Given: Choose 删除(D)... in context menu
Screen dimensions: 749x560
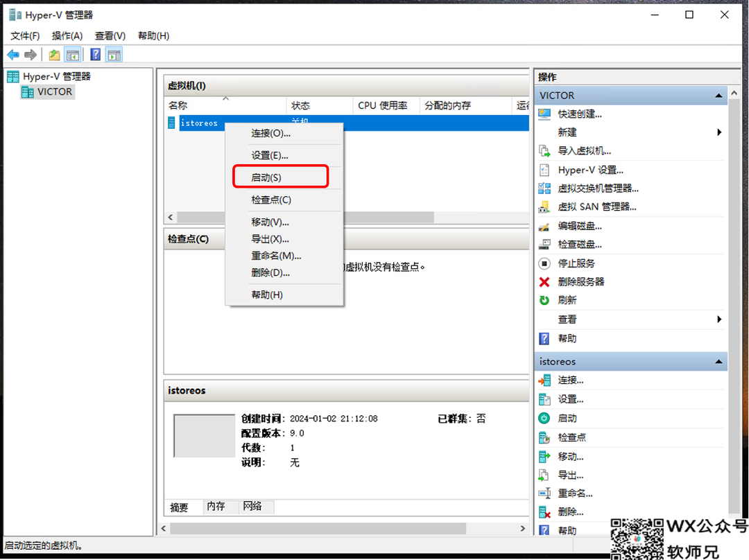Looking at the screenshot, I should 284,273.
